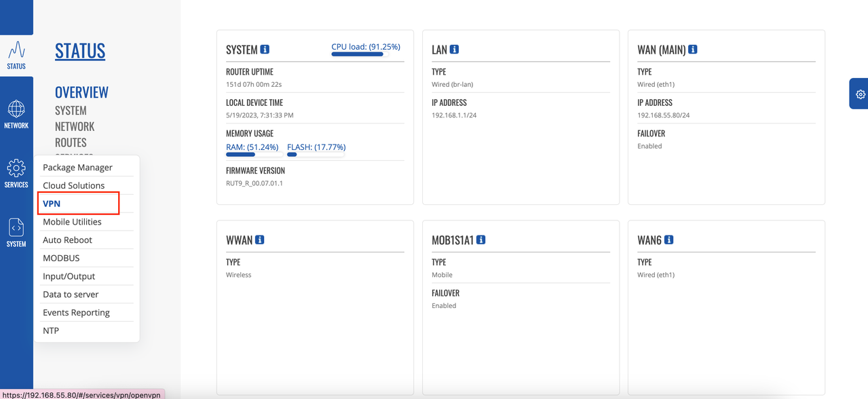The image size is (868, 399).
Task: Select the MODBUS menu entry
Action: point(61,258)
